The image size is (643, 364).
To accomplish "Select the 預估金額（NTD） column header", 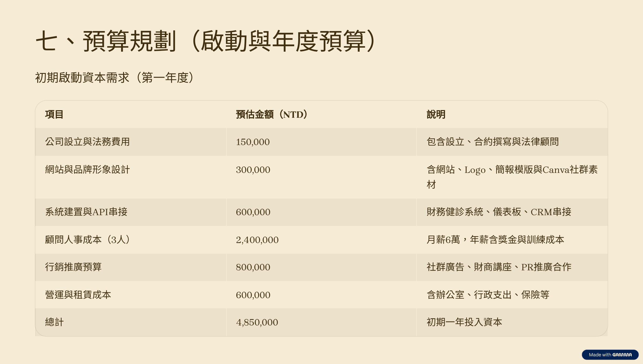I will tap(271, 114).
